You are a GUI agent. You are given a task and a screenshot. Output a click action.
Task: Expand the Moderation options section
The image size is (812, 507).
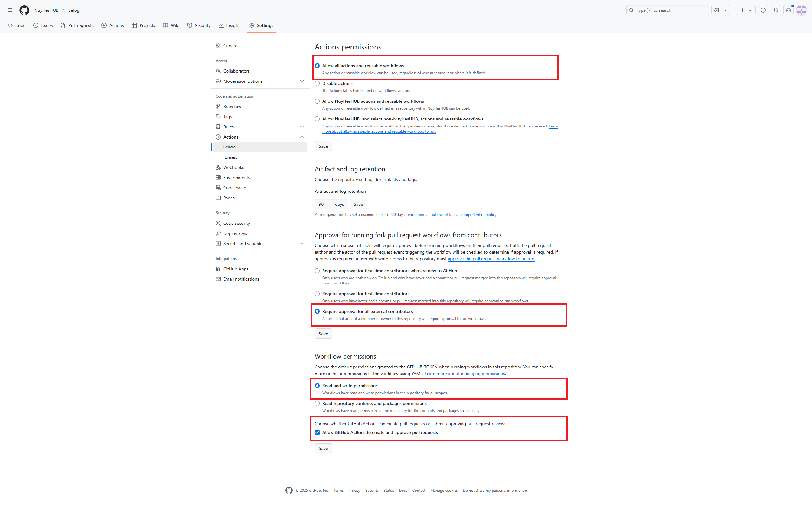point(260,81)
